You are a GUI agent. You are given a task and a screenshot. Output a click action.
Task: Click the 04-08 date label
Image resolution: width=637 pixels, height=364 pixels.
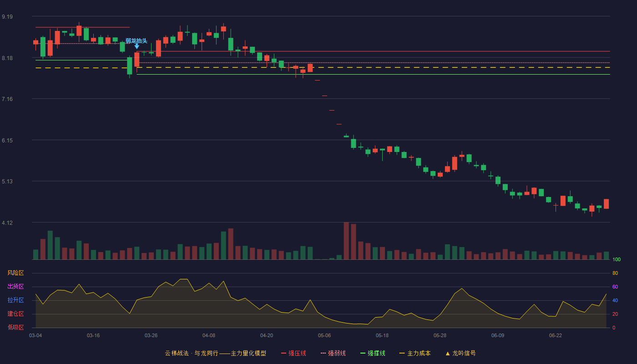tap(209, 335)
